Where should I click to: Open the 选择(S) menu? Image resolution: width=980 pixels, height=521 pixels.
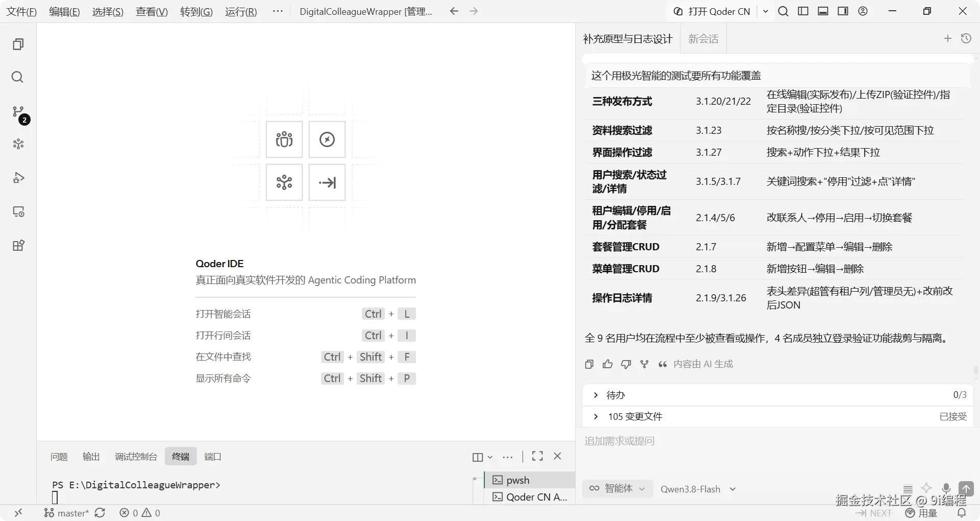[x=108, y=11]
